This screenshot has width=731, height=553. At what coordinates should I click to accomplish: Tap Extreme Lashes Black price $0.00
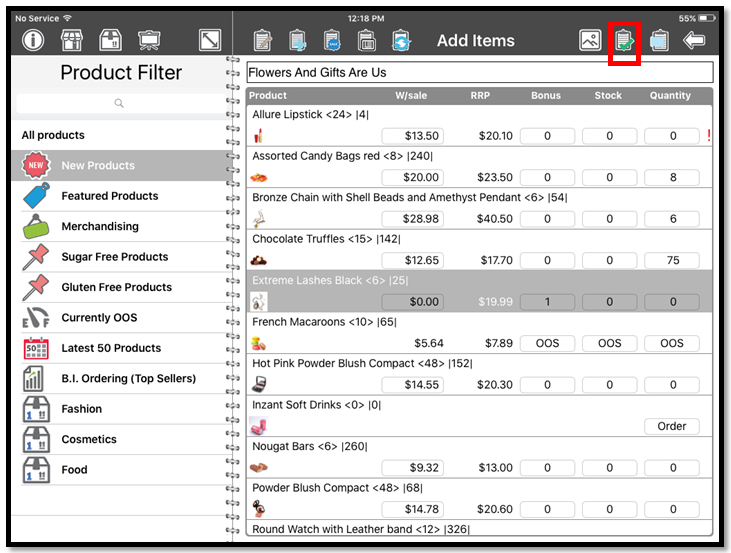[413, 302]
